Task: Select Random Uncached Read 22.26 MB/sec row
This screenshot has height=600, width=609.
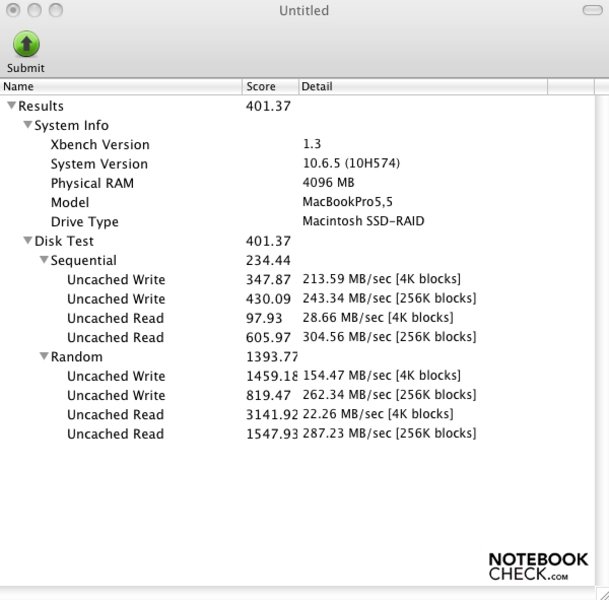Action: coord(297,414)
